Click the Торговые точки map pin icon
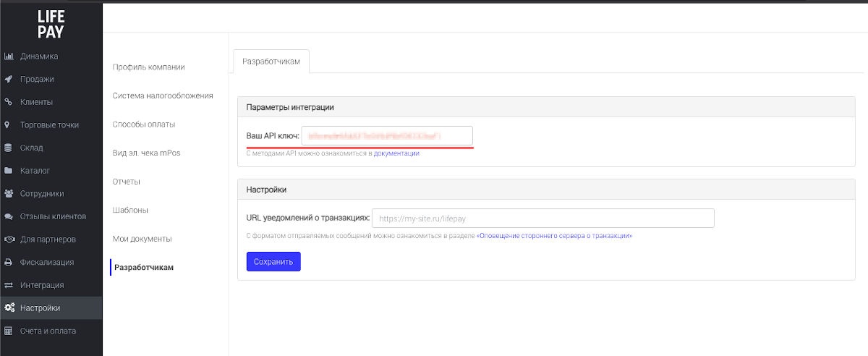This screenshot has height=356, width=868. pos(9,125)
